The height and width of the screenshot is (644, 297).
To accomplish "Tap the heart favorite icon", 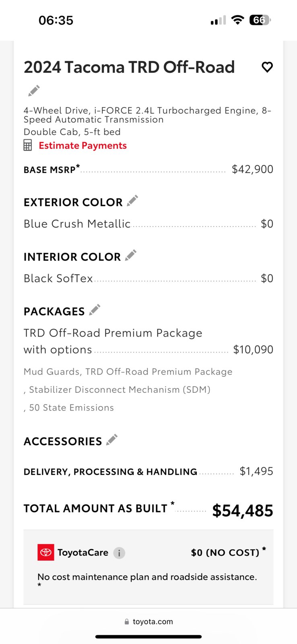I will [267, 67].
